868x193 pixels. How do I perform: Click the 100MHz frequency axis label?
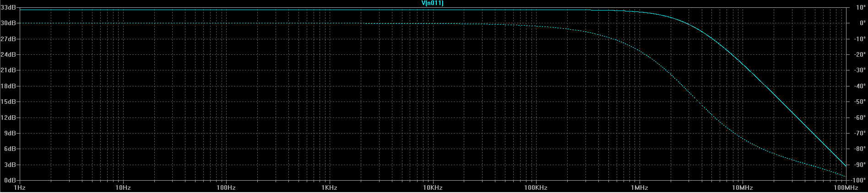(846, 188)
